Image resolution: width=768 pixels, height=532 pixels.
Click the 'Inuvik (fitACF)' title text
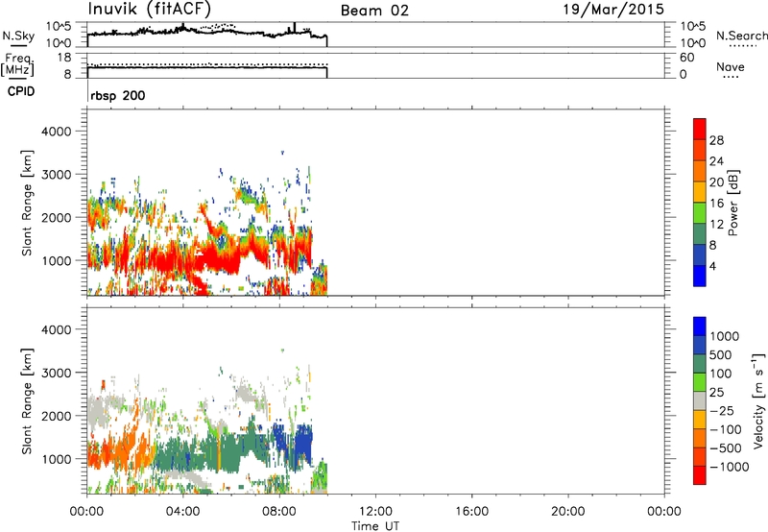pyautogui.click(x=149, y=10)
